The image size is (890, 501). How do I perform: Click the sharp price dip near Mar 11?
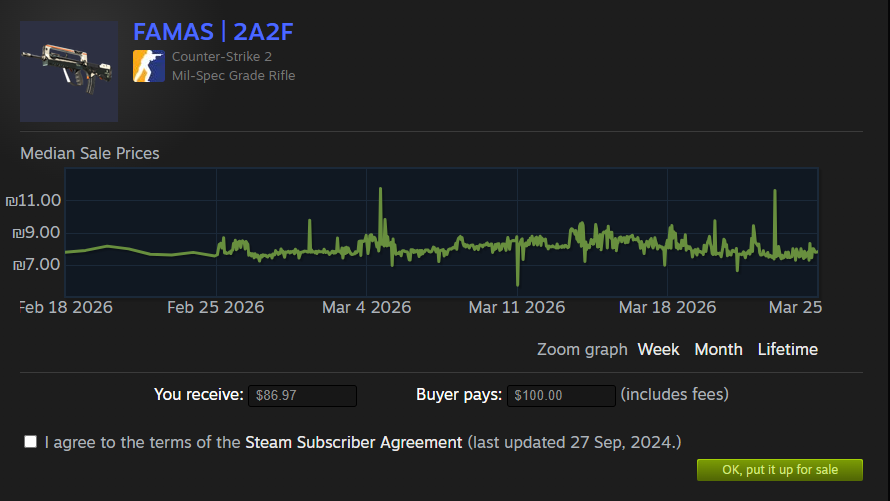pos(517,282)
